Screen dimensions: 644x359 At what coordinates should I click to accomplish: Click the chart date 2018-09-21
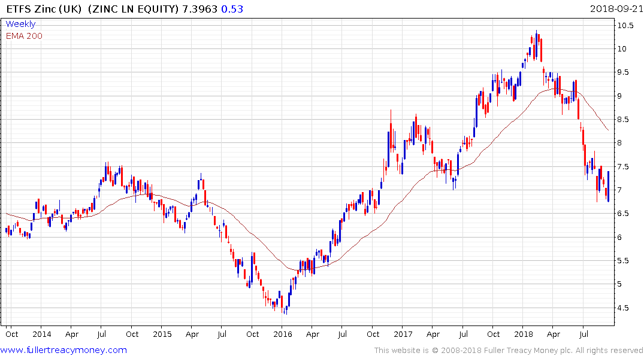616,9
